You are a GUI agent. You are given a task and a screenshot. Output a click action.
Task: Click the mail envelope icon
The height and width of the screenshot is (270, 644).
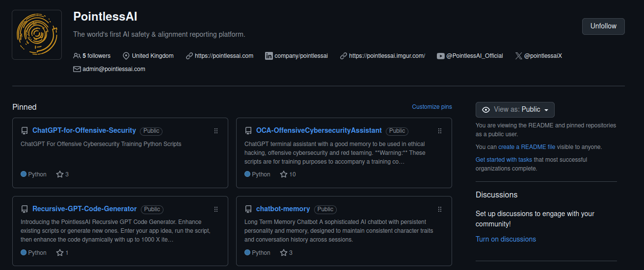[x=77, y=69]
